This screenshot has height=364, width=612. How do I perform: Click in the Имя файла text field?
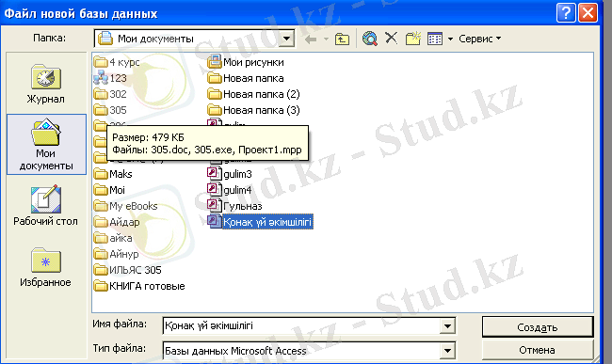click(301, 325)
